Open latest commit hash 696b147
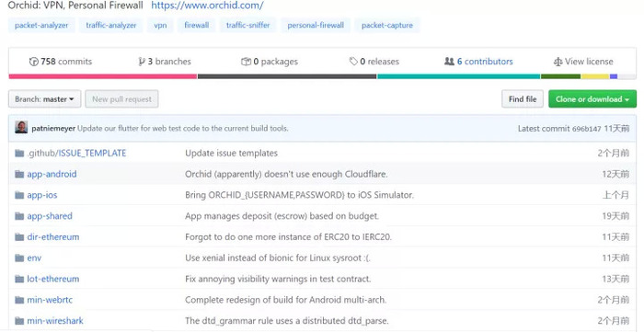This screenshot has width=644, height=332. (587, 129)
